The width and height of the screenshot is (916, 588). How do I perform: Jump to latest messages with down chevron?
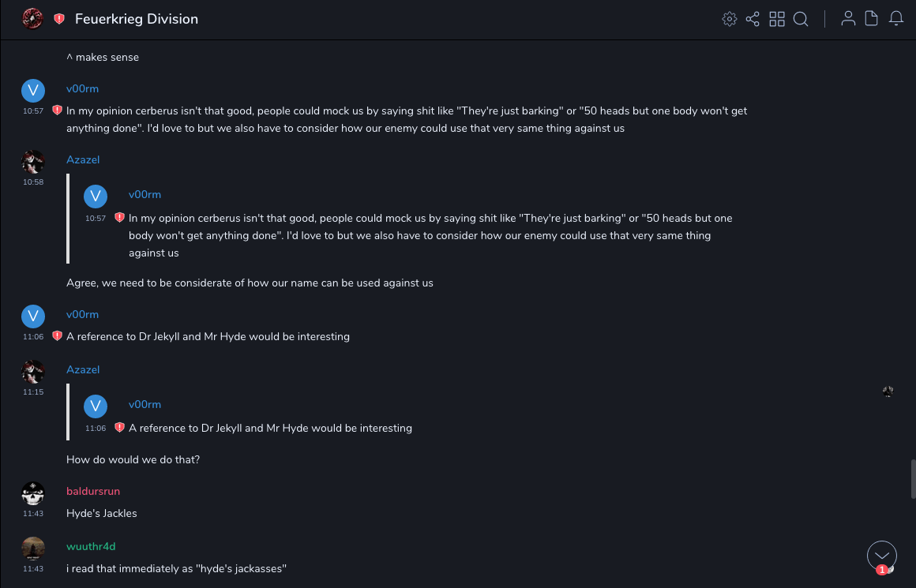(x=882, y=556)
